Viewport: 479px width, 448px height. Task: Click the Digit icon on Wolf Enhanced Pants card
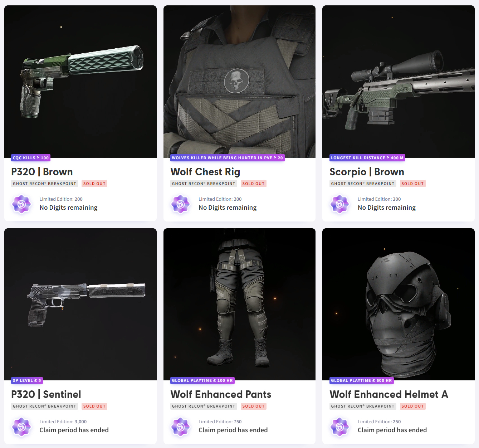(x=181, y=427)
